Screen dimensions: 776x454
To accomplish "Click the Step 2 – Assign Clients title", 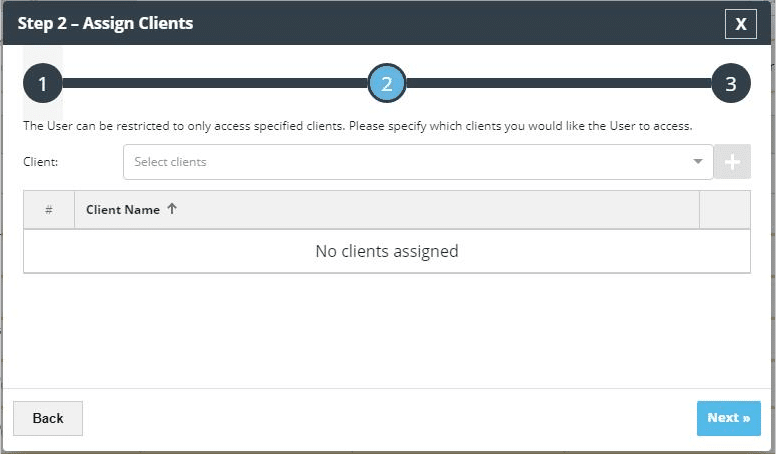I will [x=105, y=23].
